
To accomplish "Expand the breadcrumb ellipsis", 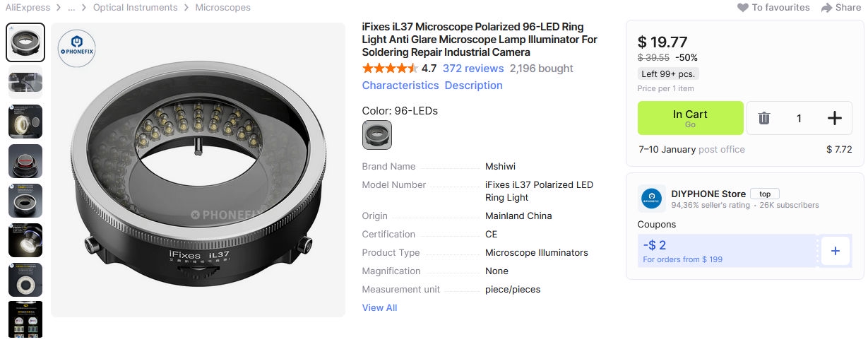I will click(71, 8).
